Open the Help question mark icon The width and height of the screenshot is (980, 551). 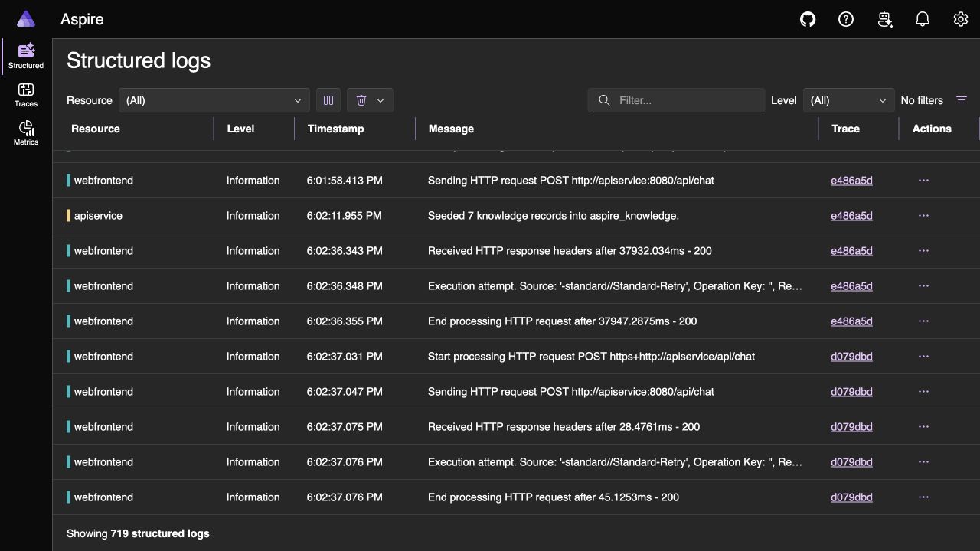pos(846,19)
